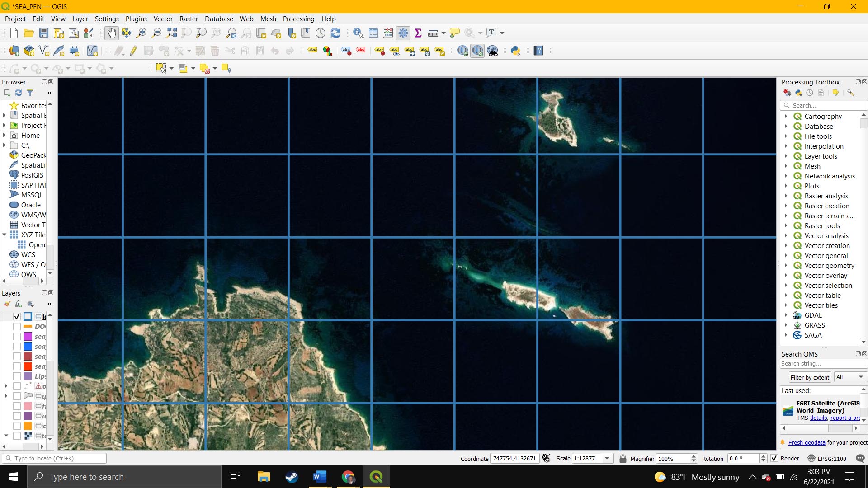Click Open Attribute Table icon
The height and width of the screenshot is (488, 868).
click(373, 33)
